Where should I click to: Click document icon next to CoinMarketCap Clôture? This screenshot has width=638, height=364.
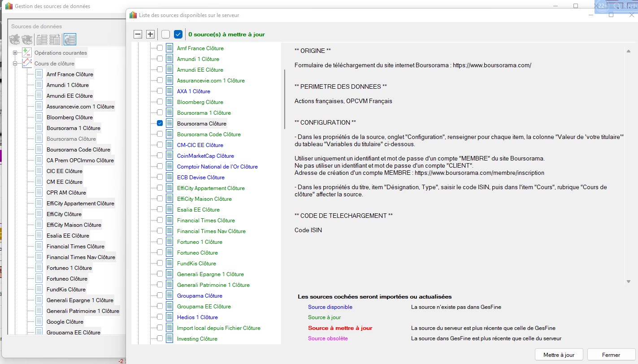[x=169, y=156]
